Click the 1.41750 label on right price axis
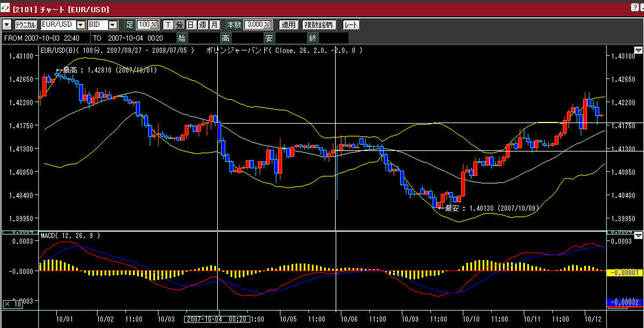This screenshot has width=644, height=328. 624,126
